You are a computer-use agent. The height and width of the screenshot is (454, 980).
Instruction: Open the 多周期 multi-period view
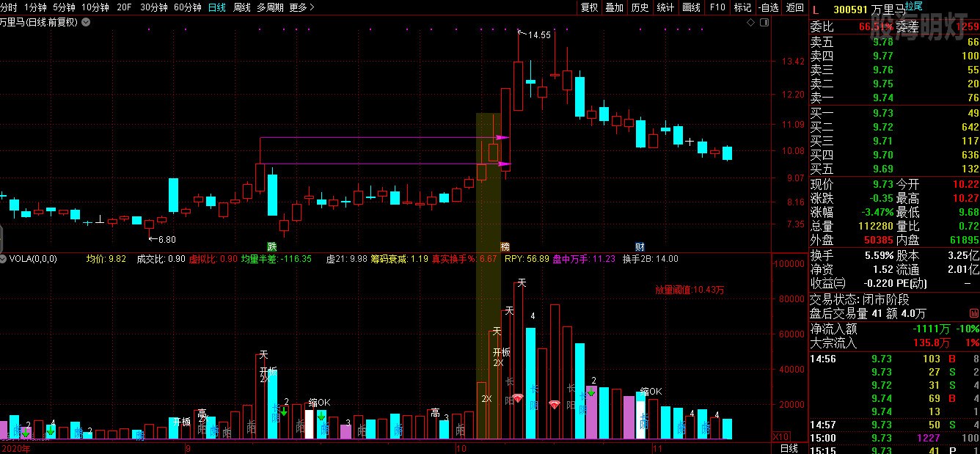(x=270, y=7)
